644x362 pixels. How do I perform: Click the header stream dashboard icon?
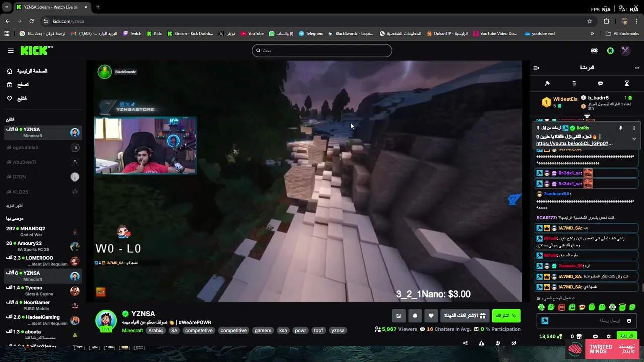594,51
